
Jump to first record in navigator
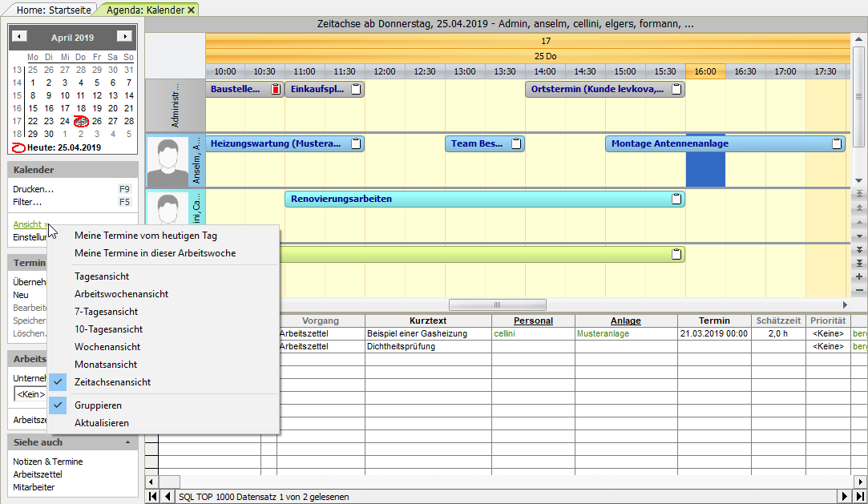point(153,497)
